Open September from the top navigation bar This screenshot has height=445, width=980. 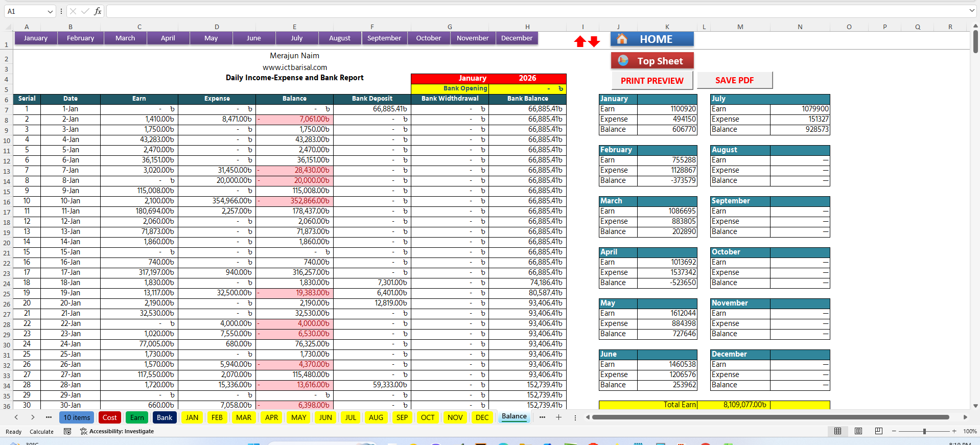click(384, 38)
